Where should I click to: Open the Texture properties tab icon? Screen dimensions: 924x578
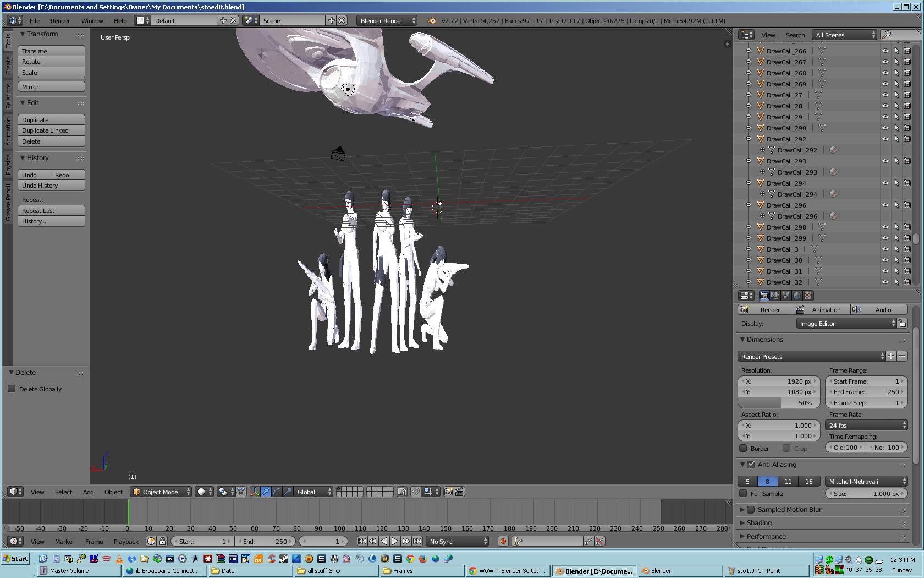pyautogui.click(x=808, y=296)
